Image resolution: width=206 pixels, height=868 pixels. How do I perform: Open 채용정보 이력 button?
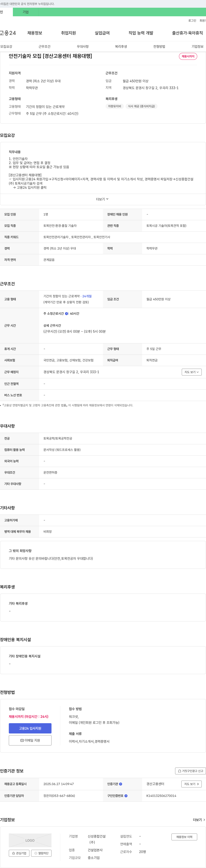pos(184,837)
